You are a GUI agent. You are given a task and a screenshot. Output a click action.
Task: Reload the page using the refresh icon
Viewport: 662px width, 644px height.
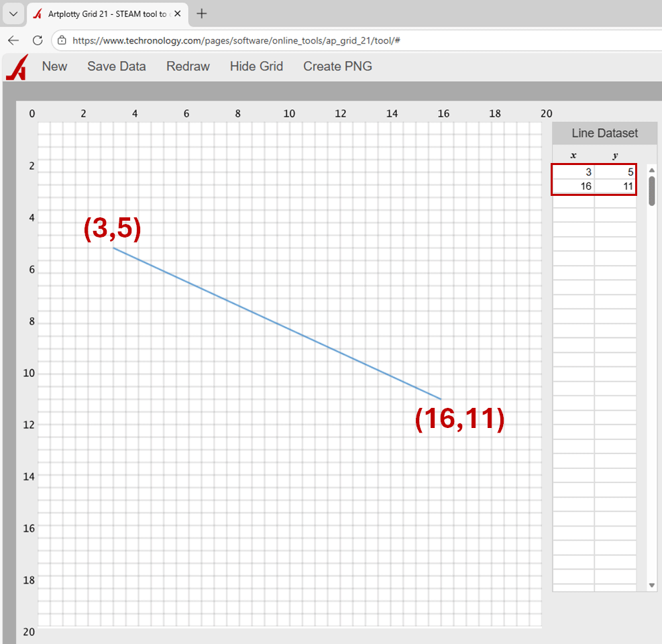pos(38,40)
